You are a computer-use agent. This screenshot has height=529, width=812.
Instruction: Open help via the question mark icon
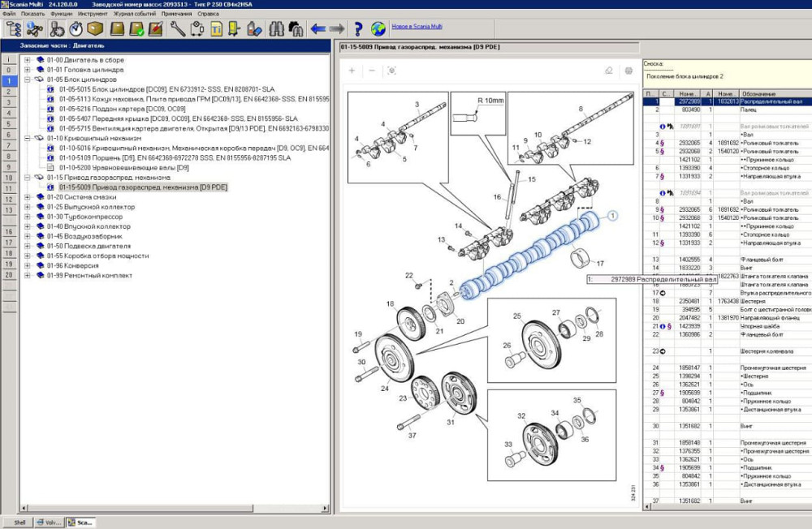click(x=357, y=29)
